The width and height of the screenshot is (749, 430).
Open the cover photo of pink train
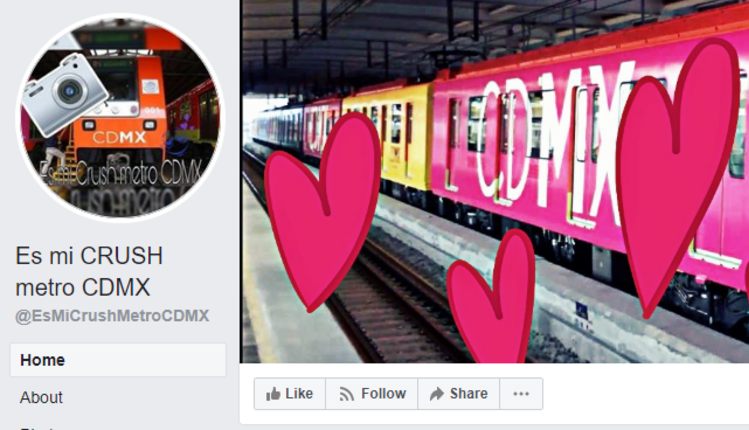495,182
